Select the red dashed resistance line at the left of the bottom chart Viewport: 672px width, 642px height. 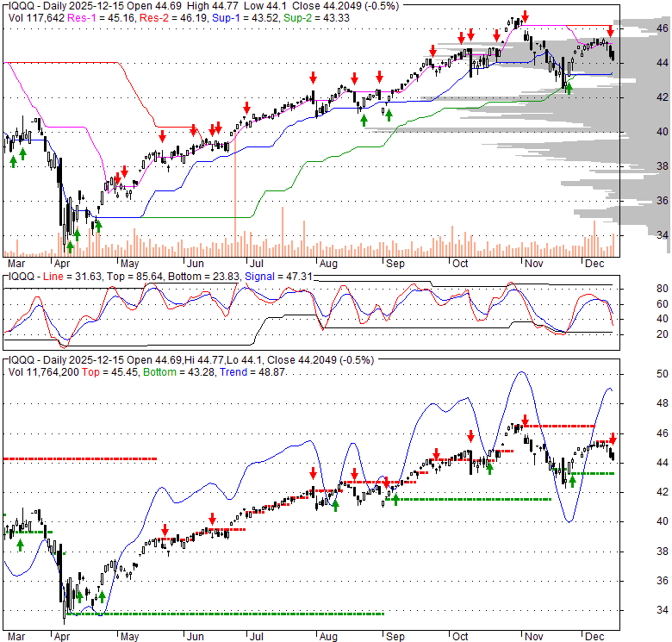(x=80, y=459)
